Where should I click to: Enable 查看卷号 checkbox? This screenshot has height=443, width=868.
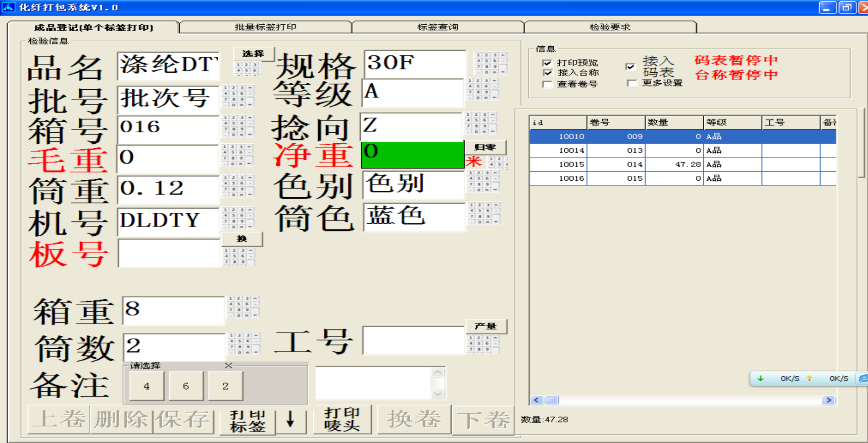click(547, 84)
